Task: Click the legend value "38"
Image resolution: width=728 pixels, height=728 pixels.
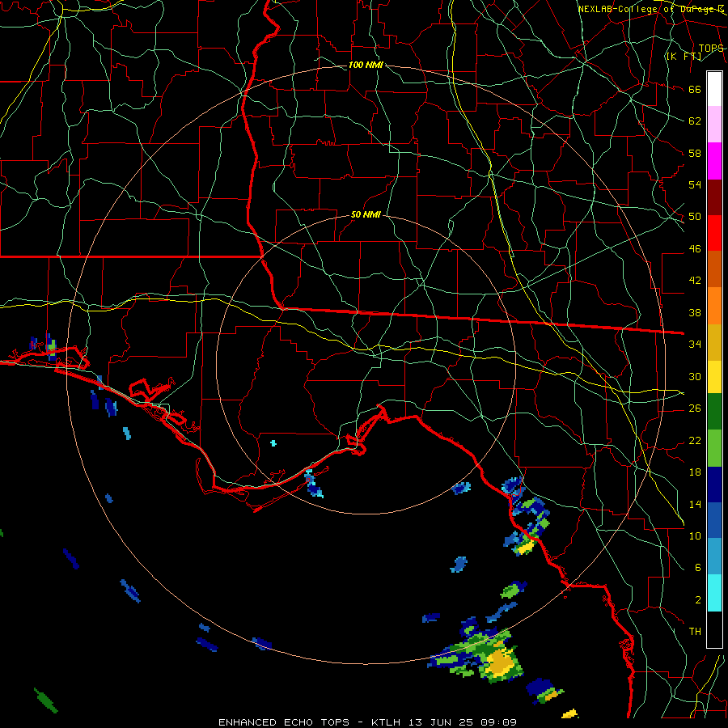Action: pos(695,312)
